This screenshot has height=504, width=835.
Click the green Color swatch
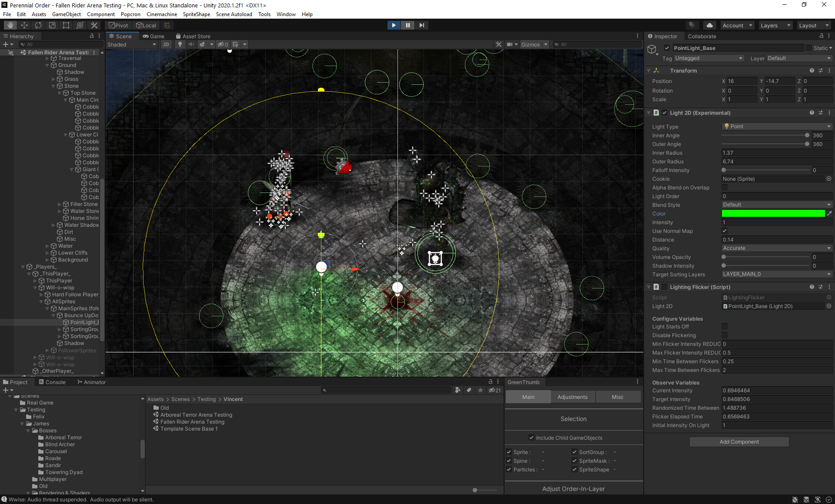pyautogui.click(x=773, y=213)
